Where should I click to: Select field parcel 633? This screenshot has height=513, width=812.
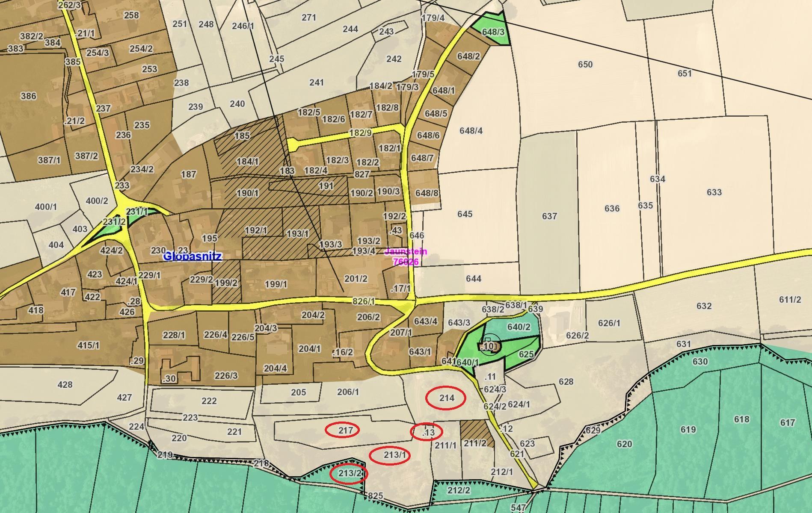pos(714,192)
